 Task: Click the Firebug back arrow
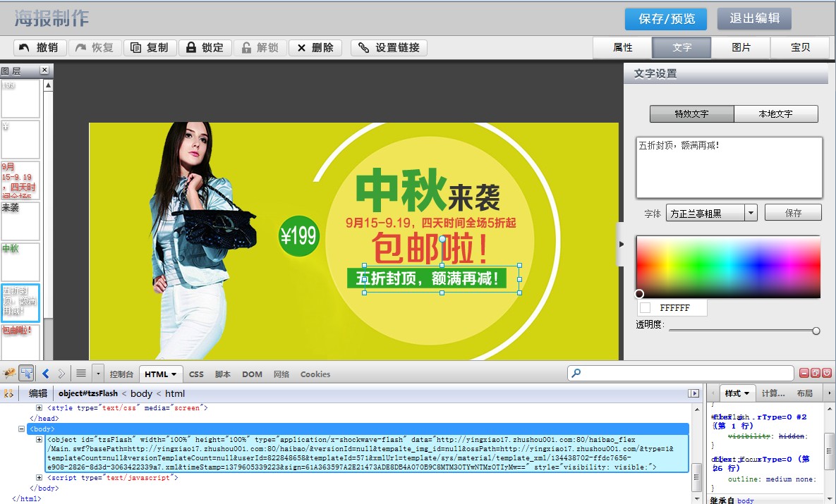tap(45, 374)
